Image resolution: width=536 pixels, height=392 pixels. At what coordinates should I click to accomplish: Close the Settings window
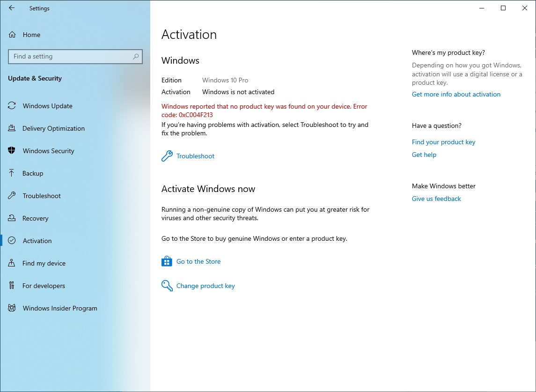[525, 8]
